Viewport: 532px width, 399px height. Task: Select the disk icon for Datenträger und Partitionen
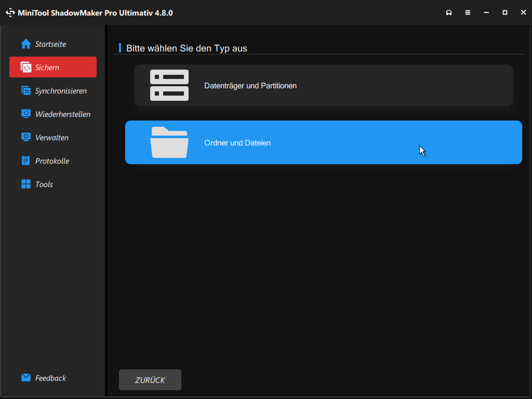tap(169, 85)
